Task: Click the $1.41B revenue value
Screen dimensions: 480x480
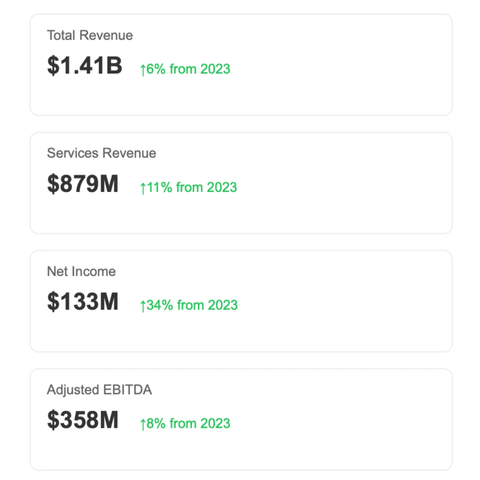Action: click(x=85, y=65)
